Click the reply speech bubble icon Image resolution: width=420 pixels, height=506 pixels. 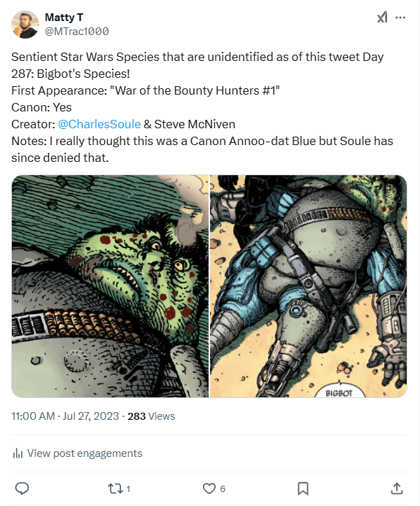point(22,488)
